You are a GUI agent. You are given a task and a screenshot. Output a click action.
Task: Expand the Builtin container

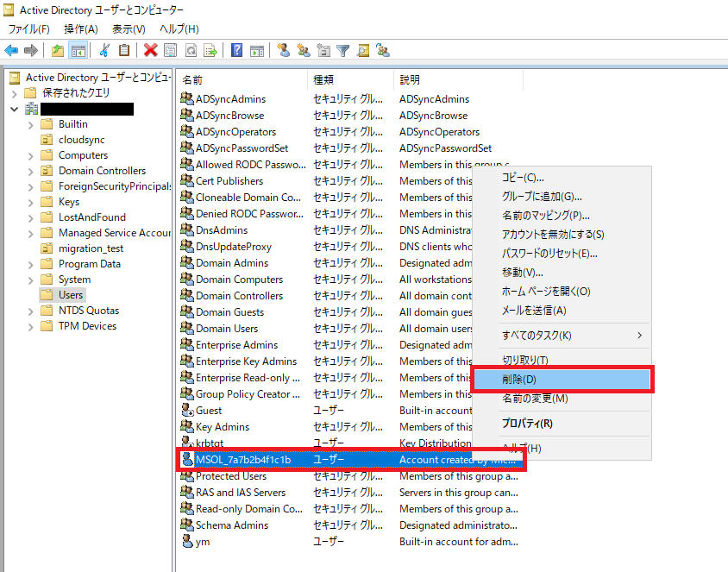pos(31,125)
